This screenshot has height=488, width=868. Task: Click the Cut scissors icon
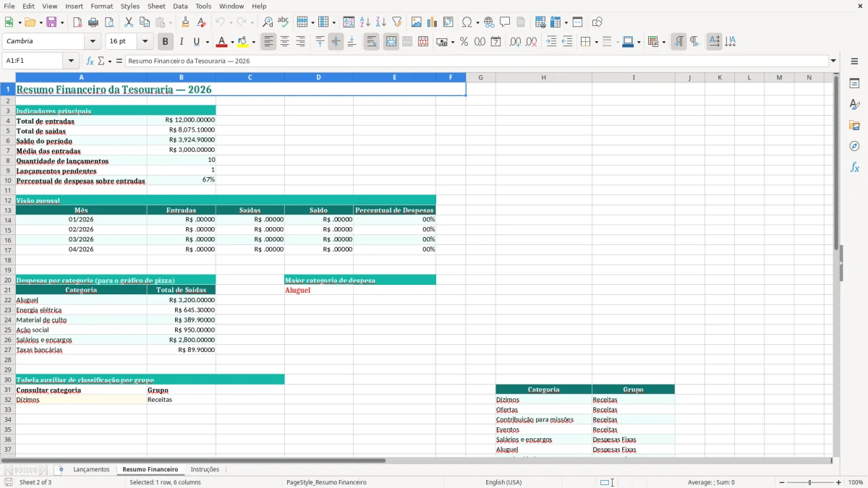(129, 22)
